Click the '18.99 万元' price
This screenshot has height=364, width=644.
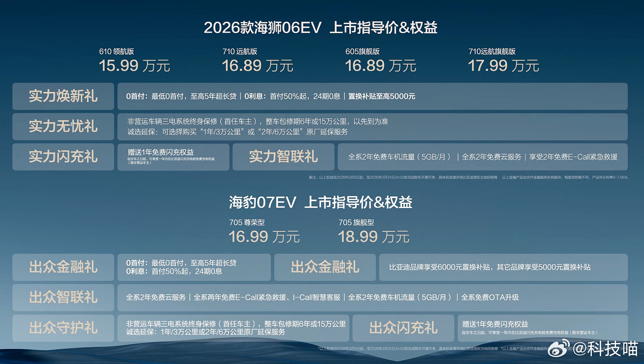tap(373, 237)
